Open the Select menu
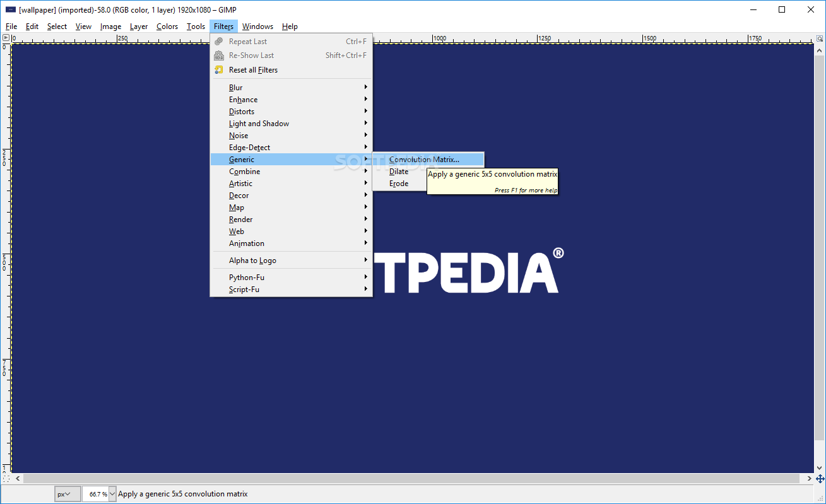This screenshot has height=504, width=826. tap(57, 26)
